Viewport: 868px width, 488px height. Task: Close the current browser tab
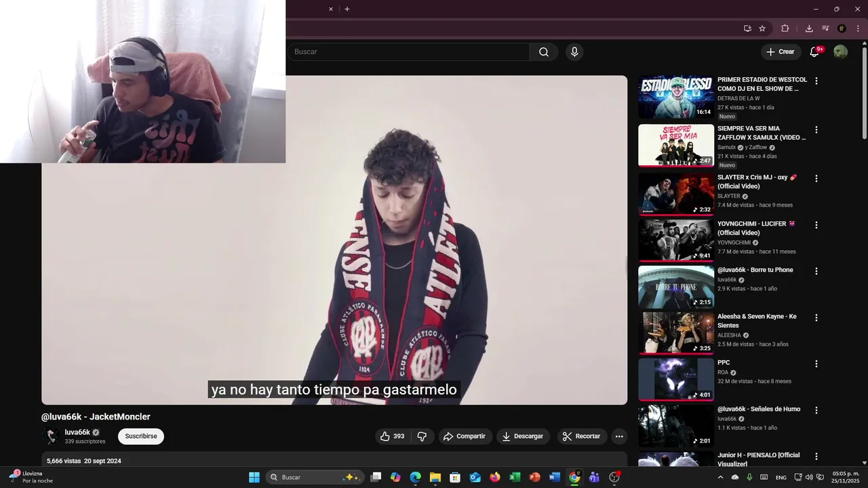click(x=331, y=9)
